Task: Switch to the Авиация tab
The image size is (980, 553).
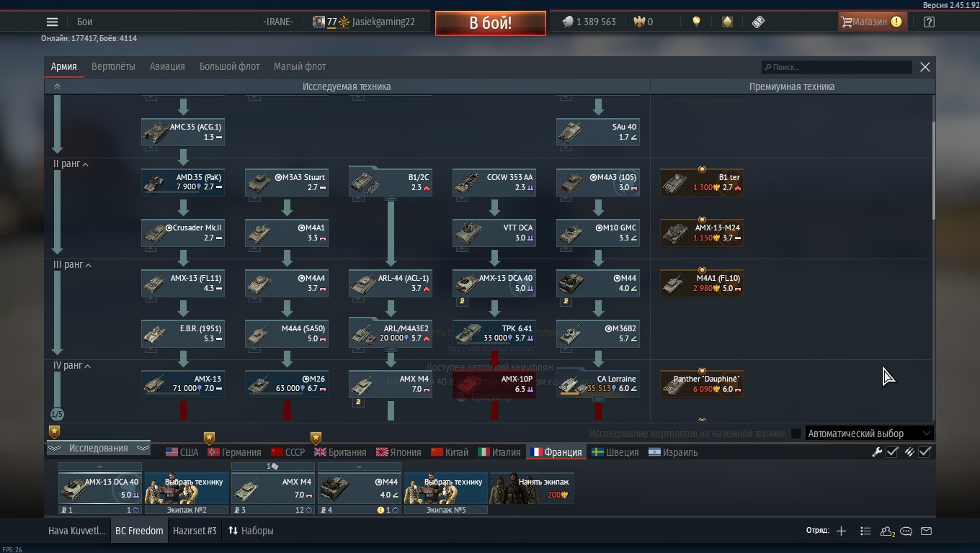Action: (x=167, y=66)
